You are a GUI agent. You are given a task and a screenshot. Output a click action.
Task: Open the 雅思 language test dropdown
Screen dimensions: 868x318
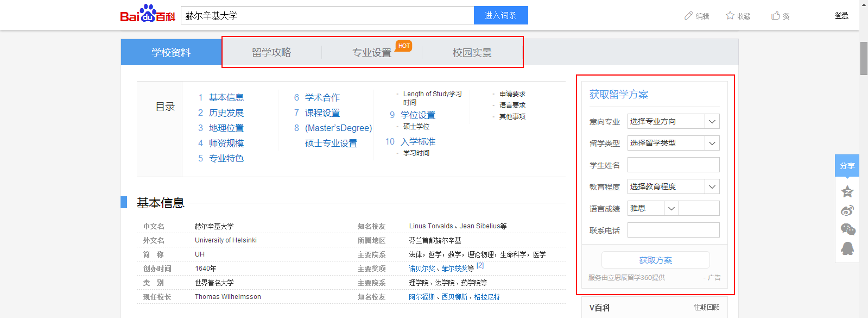[653, 208]
